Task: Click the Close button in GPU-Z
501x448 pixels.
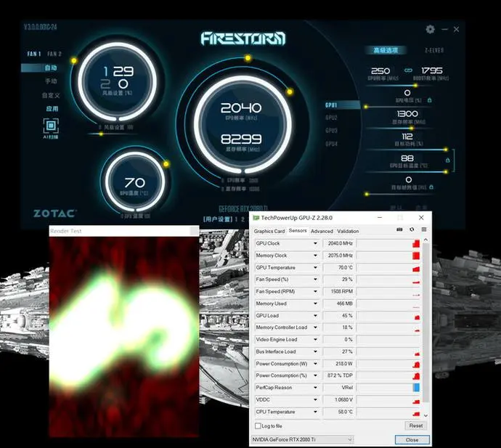Action: click(412, 440)
